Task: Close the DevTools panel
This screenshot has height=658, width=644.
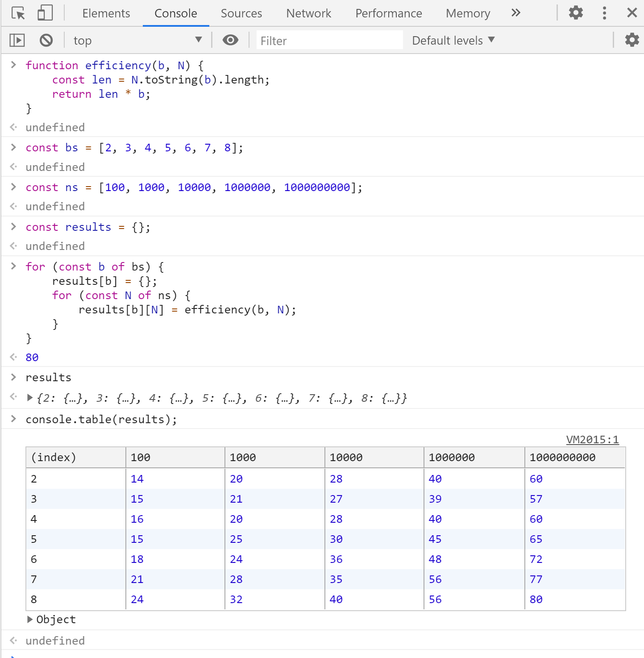Action: click(632, 13)
